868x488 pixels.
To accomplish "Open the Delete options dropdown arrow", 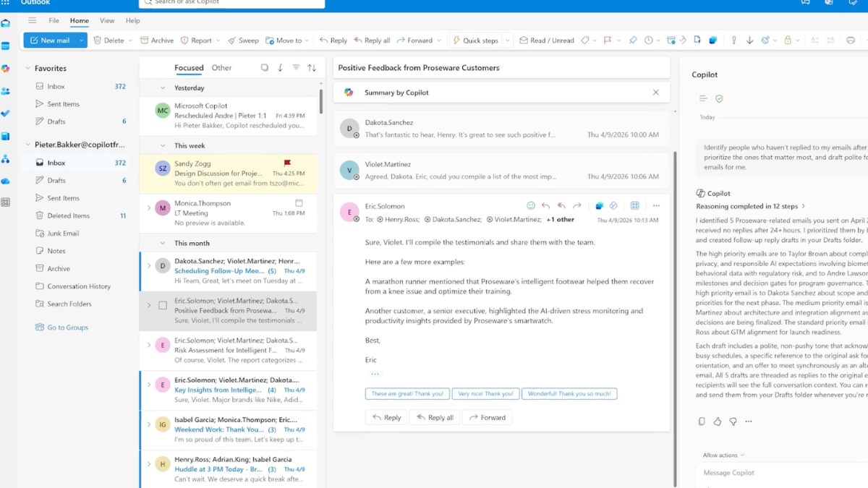I will tap(130, 40).
